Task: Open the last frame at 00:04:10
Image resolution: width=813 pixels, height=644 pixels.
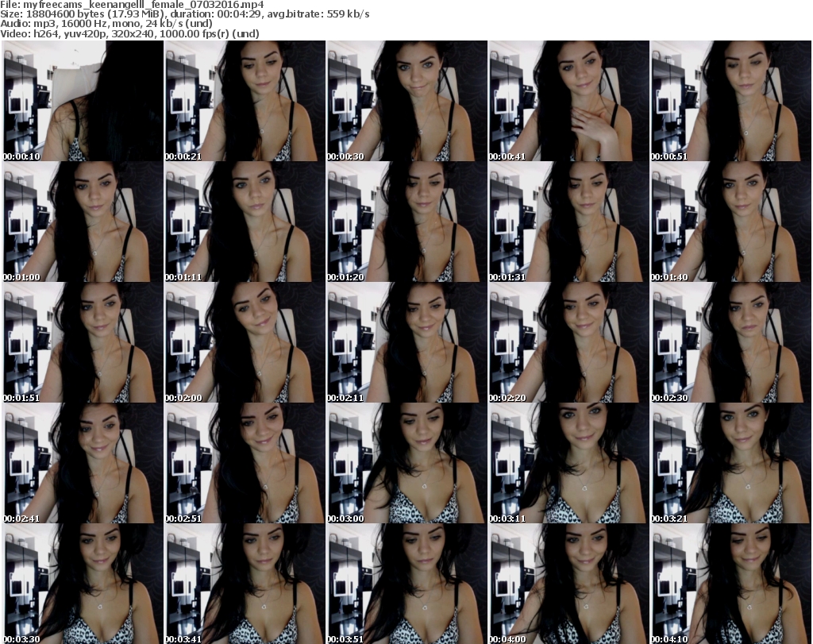Action: pos(730,584)
